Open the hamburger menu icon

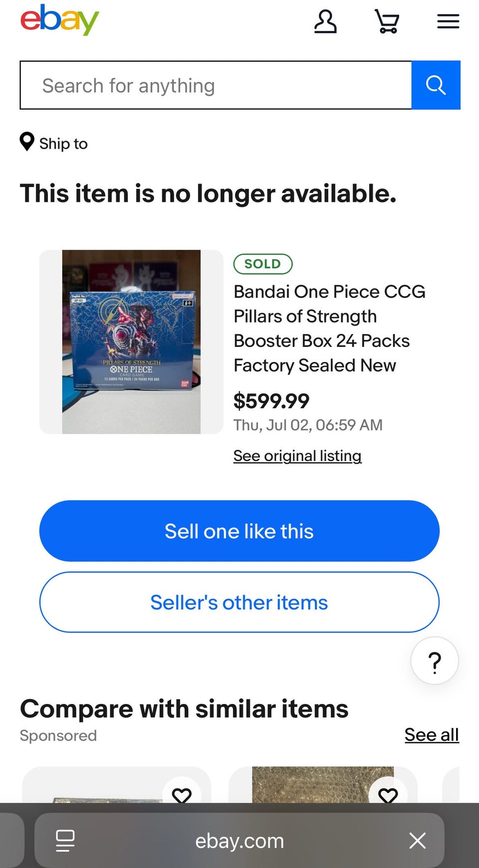coord(448,21)
